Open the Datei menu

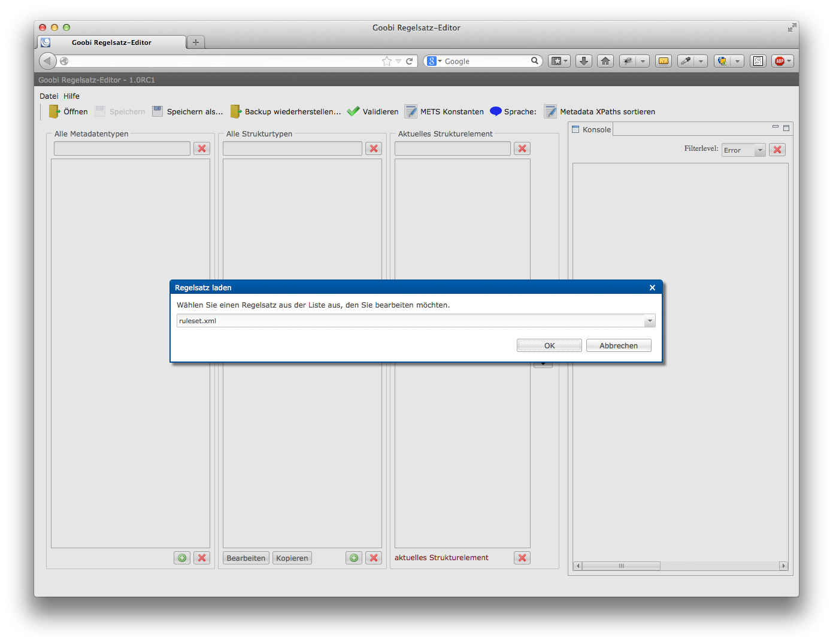coord(49,96)
